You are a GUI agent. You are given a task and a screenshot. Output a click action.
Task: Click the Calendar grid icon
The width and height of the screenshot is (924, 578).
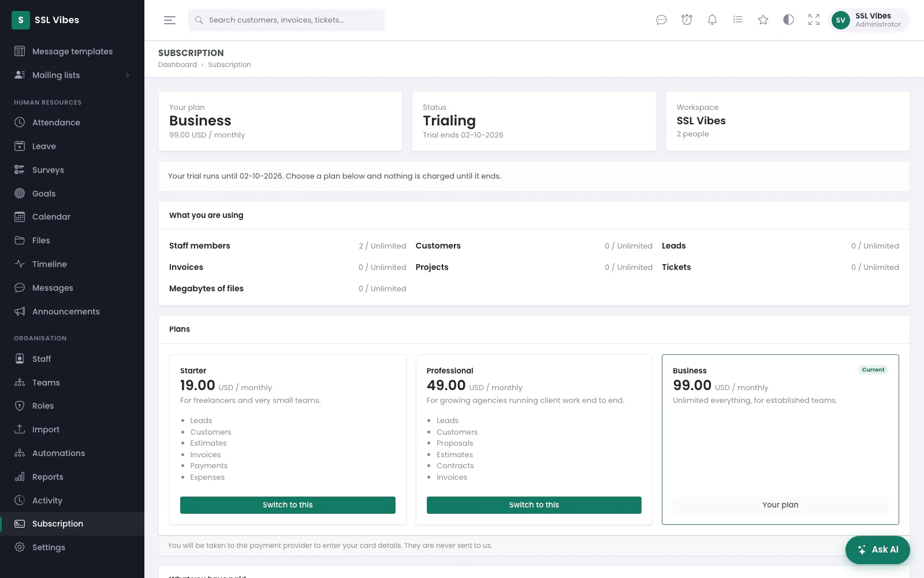pyautogui.click(x=20, y=217)
